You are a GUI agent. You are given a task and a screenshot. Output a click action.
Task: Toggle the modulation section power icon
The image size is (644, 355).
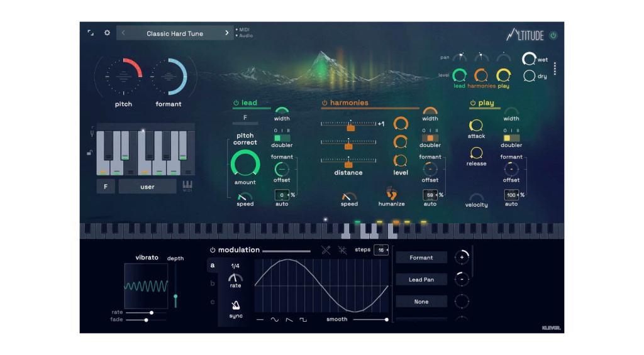(x=213, y=250)
